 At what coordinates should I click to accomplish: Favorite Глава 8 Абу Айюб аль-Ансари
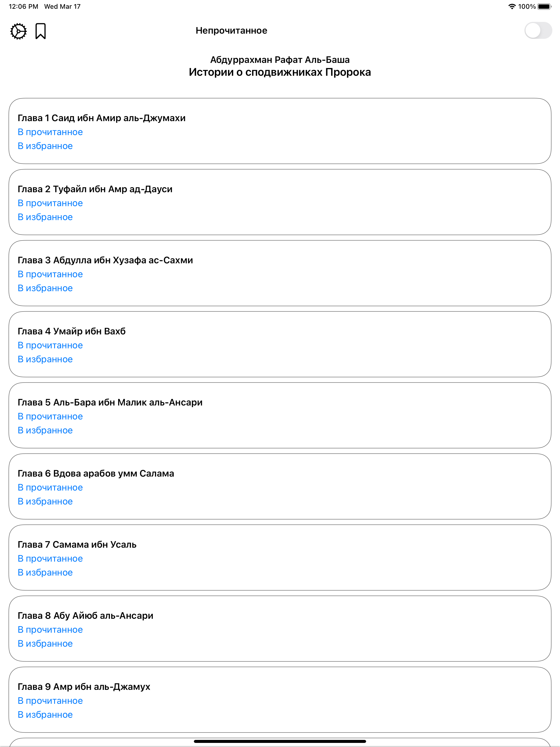click(45, 643)
